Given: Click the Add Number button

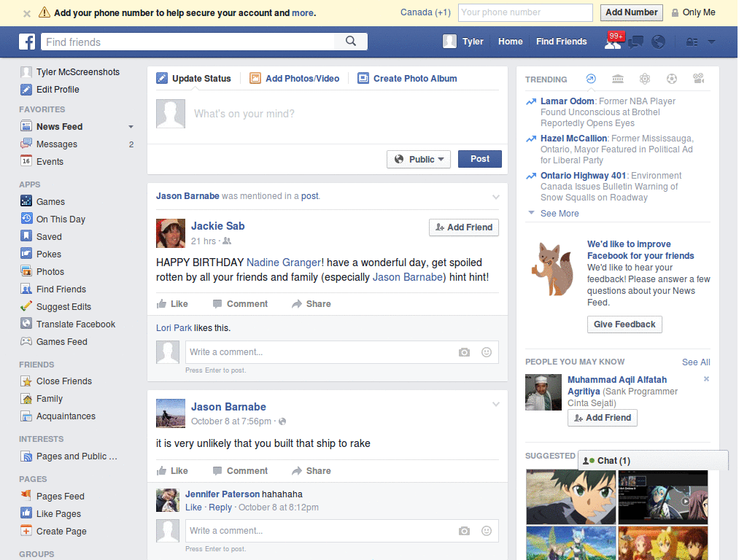Looking at the screenshot, I should (x=631, y=12).
